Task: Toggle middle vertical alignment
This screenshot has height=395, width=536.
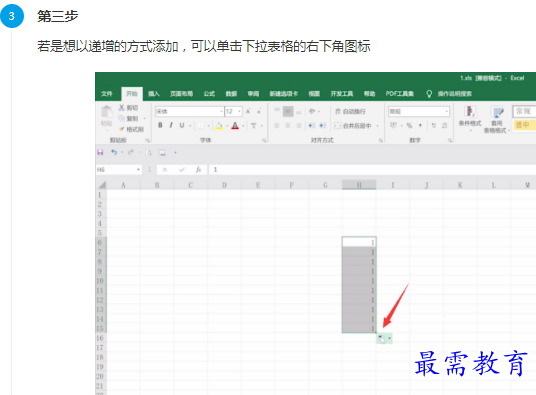Action: coord(288,111)
